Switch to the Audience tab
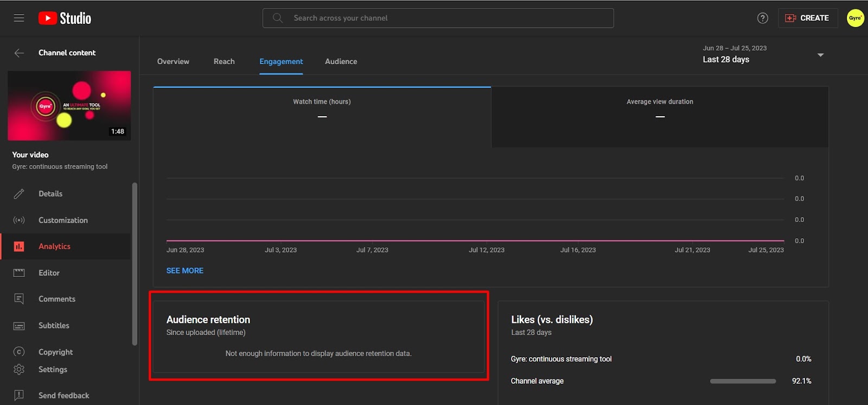Screen dimensions: 868x405 [341, 61]
